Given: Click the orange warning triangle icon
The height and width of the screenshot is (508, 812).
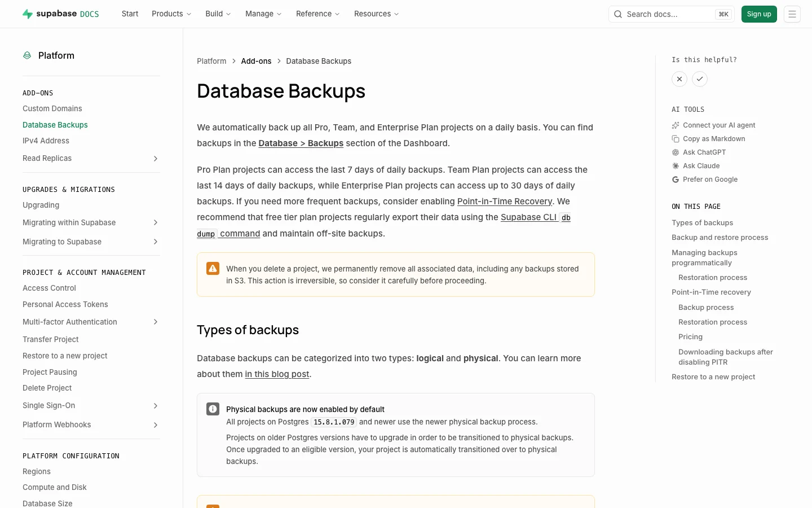Looking at the screenshot, I should 213,269.
